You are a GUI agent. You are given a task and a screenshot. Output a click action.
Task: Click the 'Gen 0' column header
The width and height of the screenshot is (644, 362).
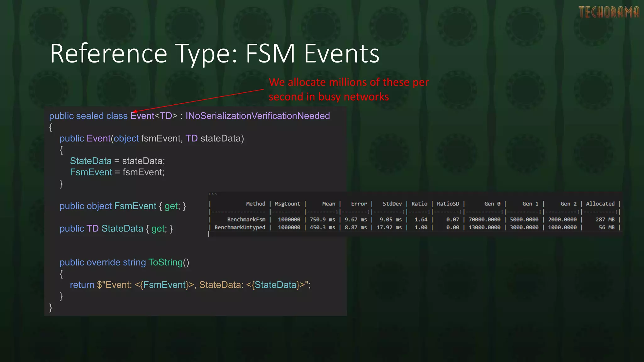[492, 204]
